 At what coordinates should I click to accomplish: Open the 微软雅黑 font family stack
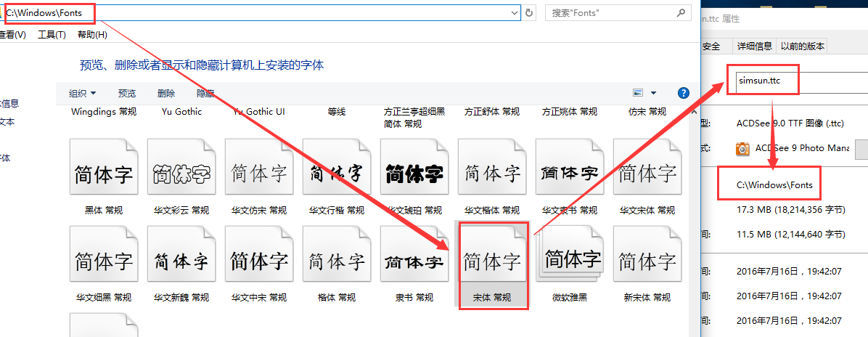click(x=570, y=253)
